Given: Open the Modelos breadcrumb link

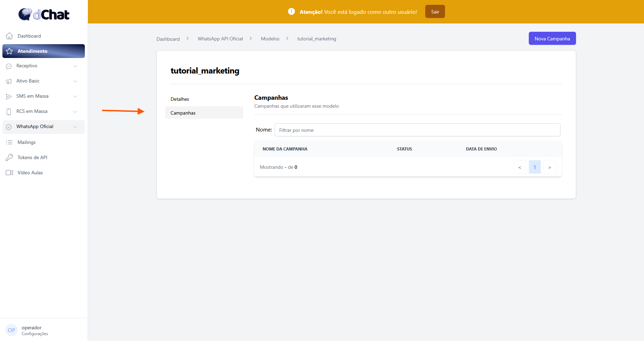Looking at the screenshot, I should coord(270,39).
